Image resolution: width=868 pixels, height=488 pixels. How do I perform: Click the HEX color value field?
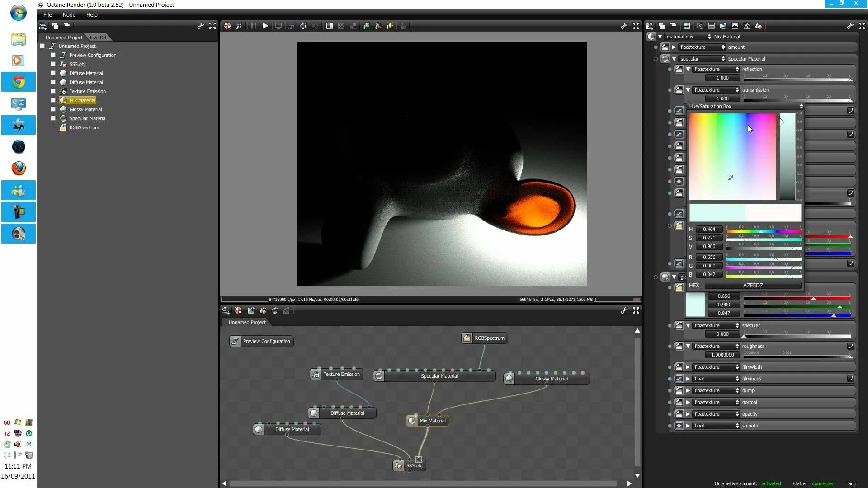coord(753,285)
